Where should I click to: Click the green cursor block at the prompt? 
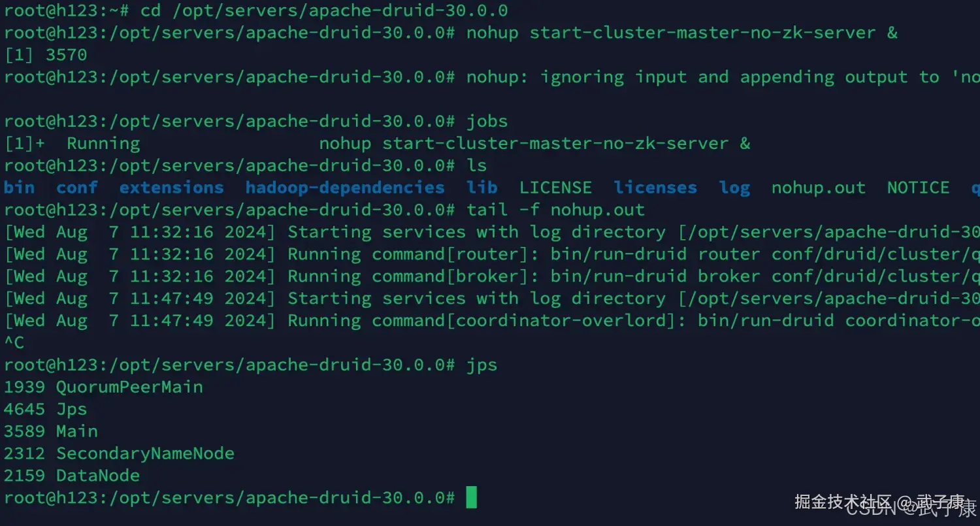tap(471, 498)
